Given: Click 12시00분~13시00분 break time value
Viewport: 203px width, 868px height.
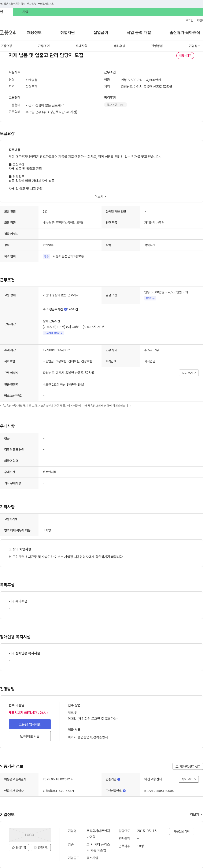Looking at the screenshot, I should pos(56,350).
